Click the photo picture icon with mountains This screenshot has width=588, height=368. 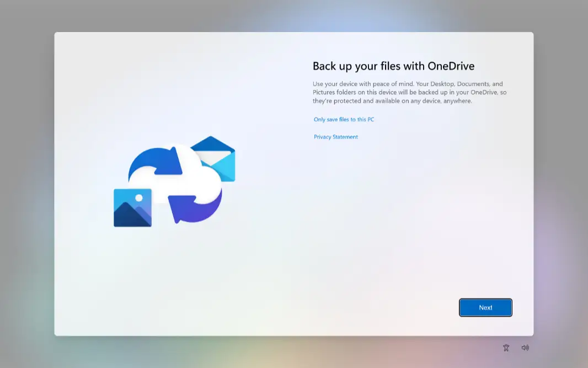coord(132,208)
